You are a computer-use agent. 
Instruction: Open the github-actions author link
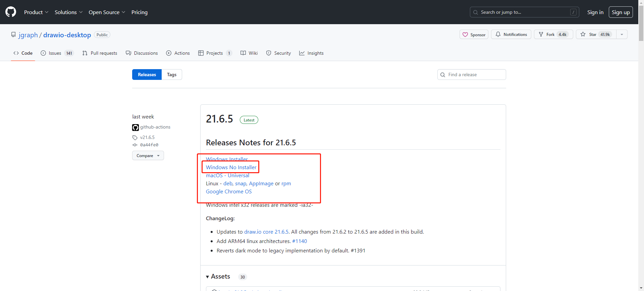pyautogui.click(x=155, y=127)
